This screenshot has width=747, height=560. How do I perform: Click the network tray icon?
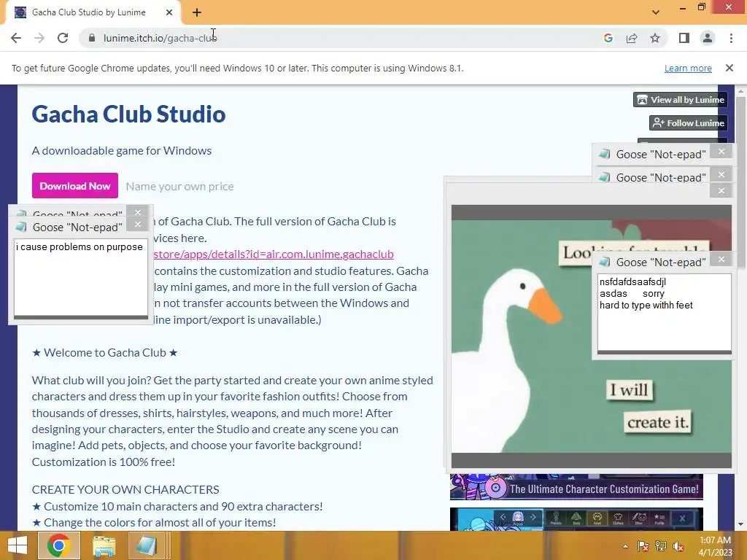tap(661, 546)
